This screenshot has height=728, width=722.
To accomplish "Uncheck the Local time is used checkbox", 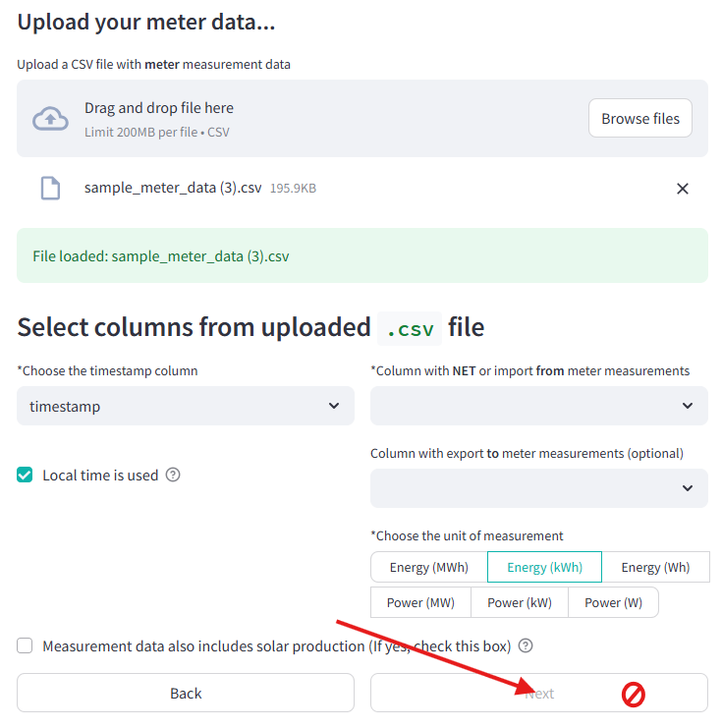I will pos(25,475).
